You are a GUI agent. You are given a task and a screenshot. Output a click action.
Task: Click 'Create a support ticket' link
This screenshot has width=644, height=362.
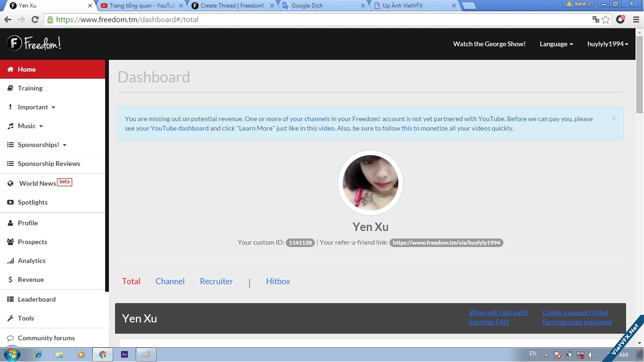(x=575, y=313)
